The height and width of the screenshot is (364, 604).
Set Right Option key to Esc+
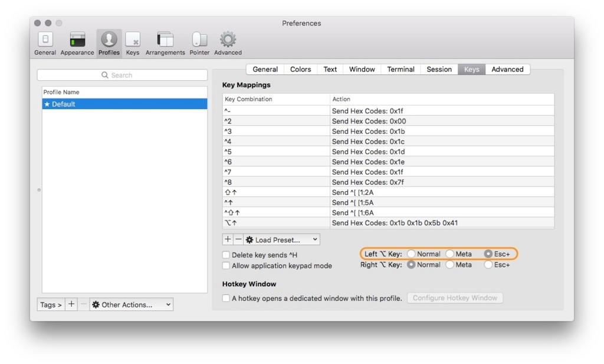pyautogui.click(x=488, y=265)
